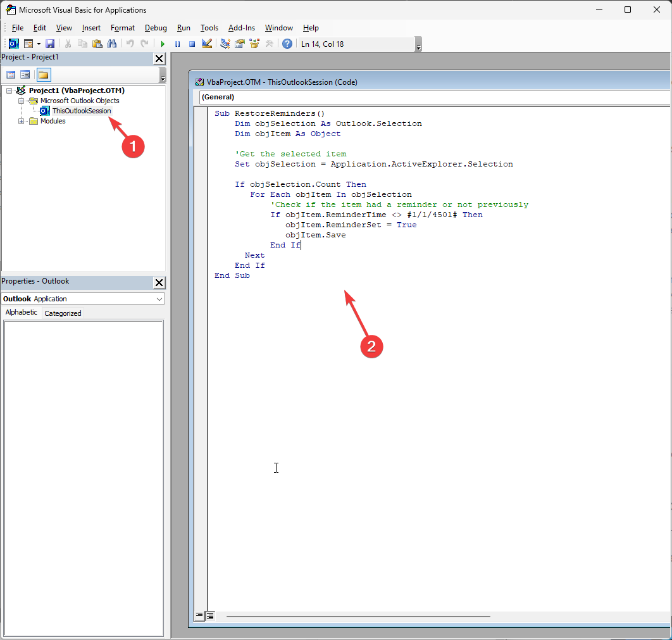Toggle Folders view in Project Explorer
This screenshot has width=672, height=640.
pyautogui.click(x=42, y=74)
